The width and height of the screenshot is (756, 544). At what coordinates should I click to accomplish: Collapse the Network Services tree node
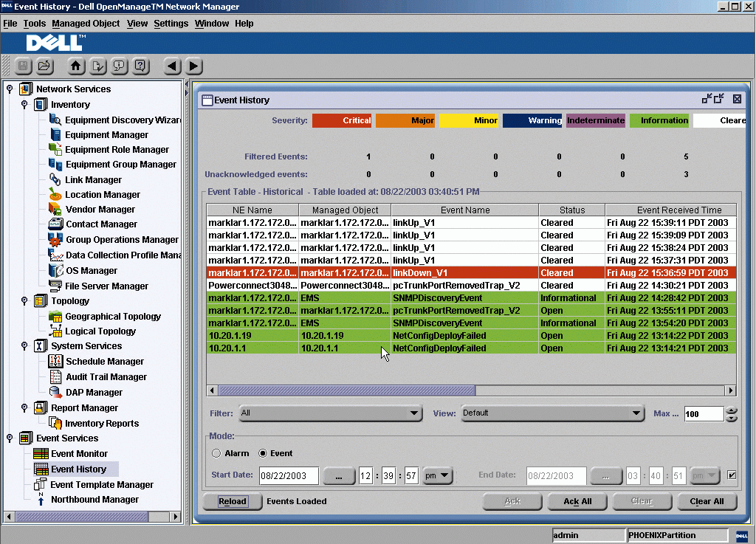[x=10, y=89]
